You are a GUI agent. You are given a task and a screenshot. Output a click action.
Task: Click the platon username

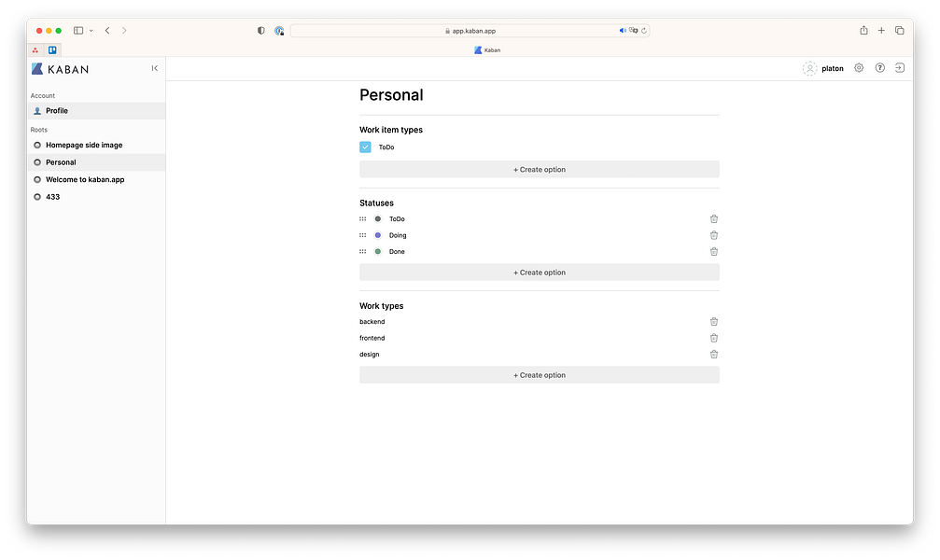832,69
